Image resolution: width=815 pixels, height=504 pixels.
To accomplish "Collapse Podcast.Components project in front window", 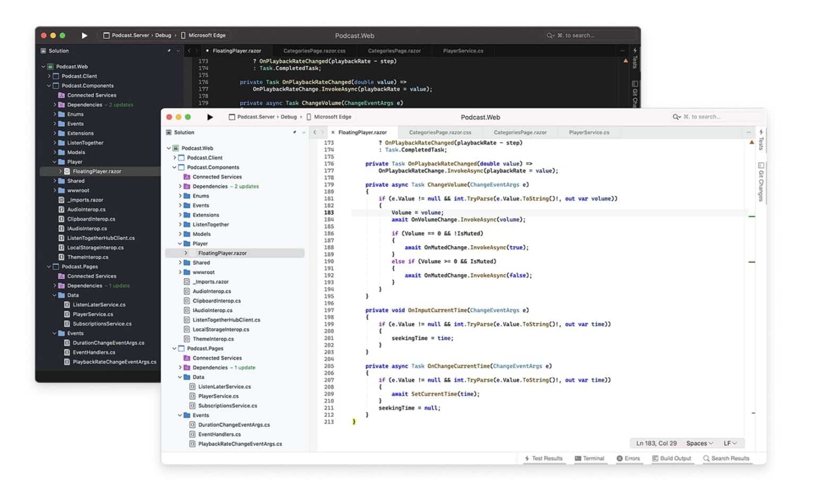I will coord(175,168).
